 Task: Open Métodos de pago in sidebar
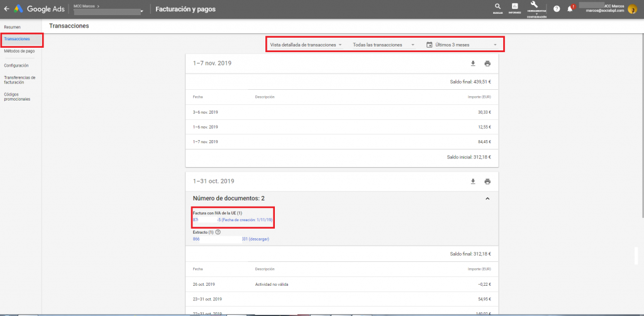pos(19,52)
